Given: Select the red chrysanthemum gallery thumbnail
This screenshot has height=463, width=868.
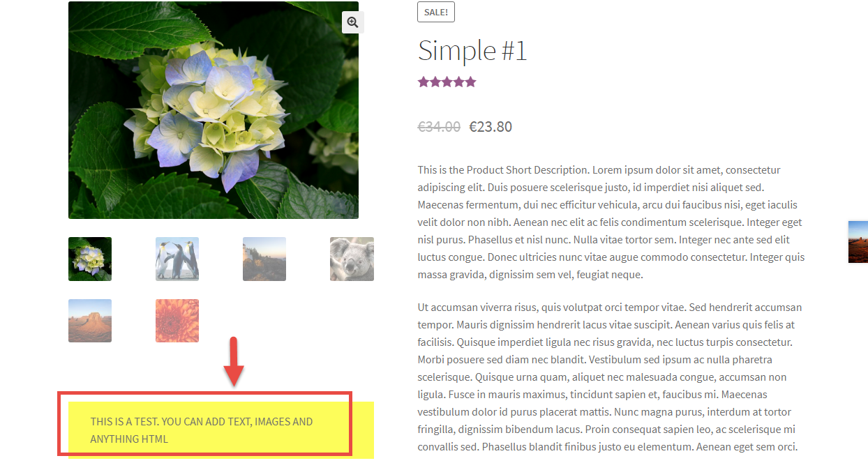Looking at the screenshot, I should tap(177, 321).
